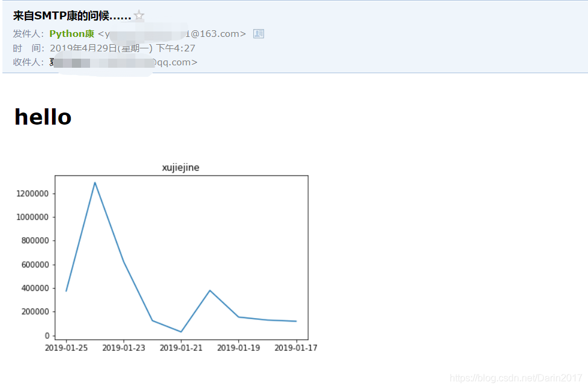
Task: Click the sender address ending @163.com
Action: point(172,34)
